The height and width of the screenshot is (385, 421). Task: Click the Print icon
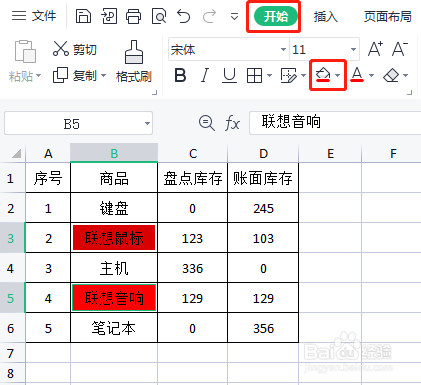[x=133, y=16]
